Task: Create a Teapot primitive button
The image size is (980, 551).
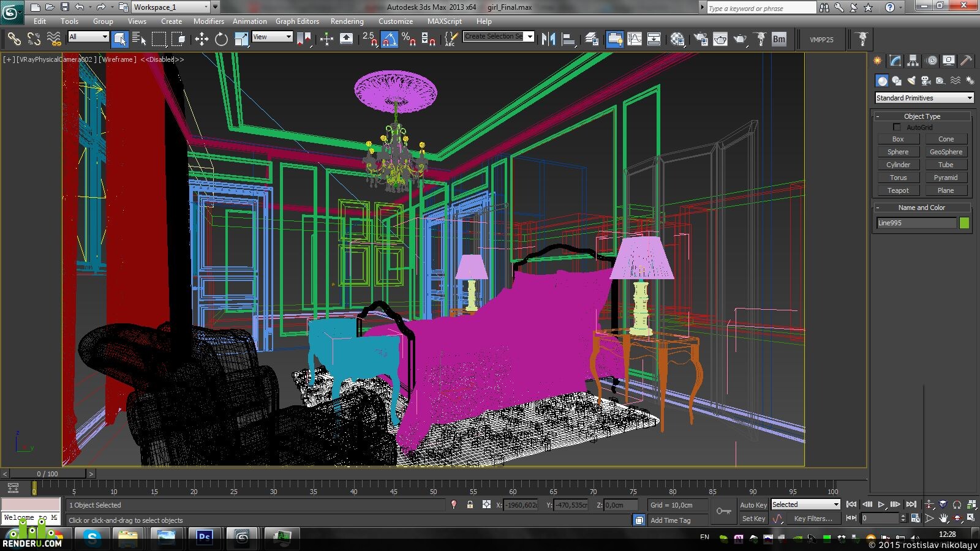Action: pyautogui.click(x=898, y=190)
